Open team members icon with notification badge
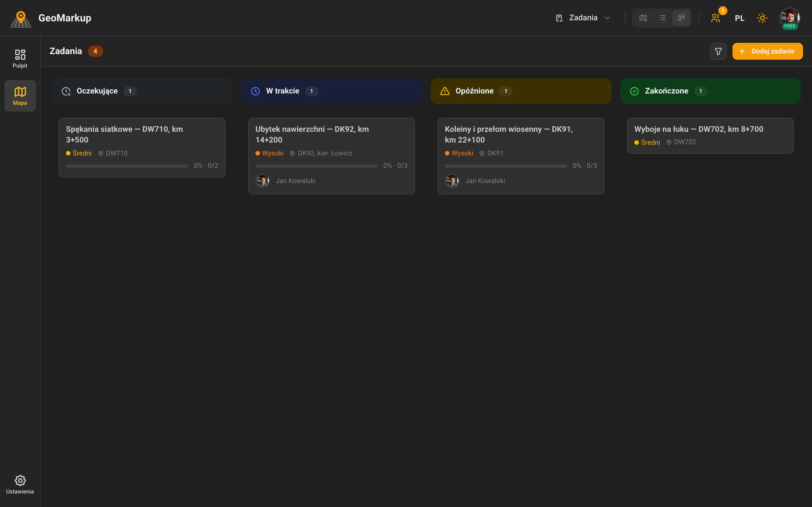This screenshot has height=507, width=812. (716, 18)
